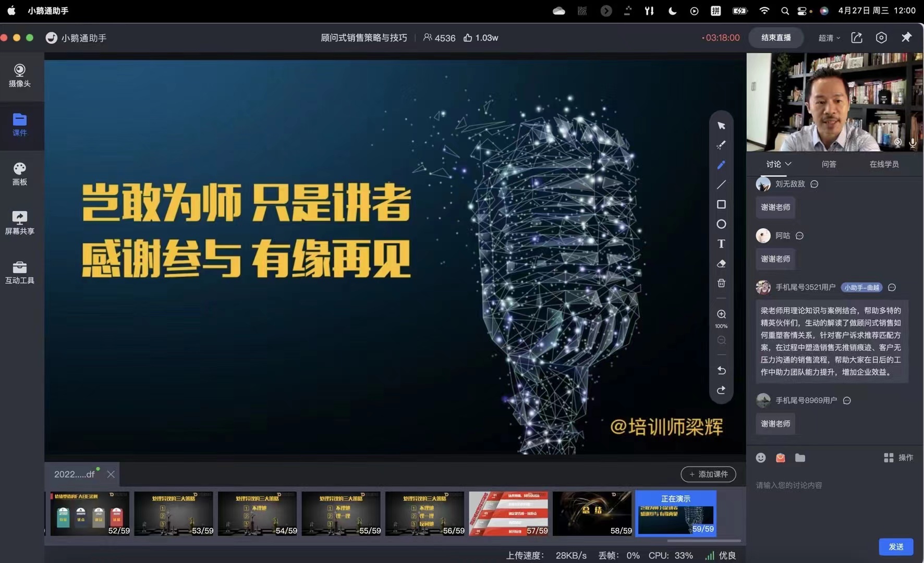Click the 小助手-曲越 badge
The image size is (924, 563).
click(x=862, y=287)
